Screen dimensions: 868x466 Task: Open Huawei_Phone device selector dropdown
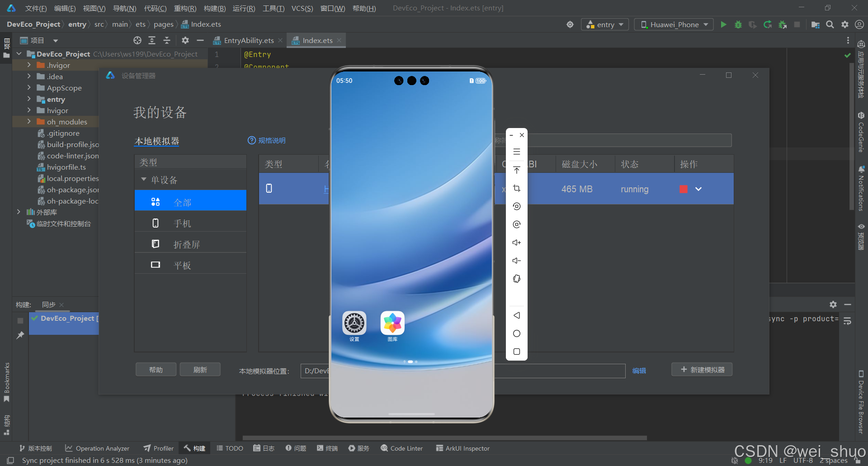pyautogui.click(x=674, y=24)
